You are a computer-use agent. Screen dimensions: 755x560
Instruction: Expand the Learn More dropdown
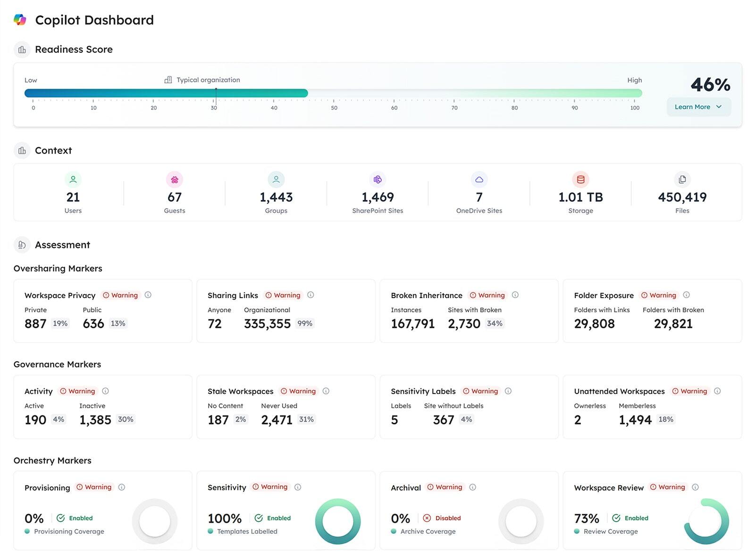coord(698,107)
